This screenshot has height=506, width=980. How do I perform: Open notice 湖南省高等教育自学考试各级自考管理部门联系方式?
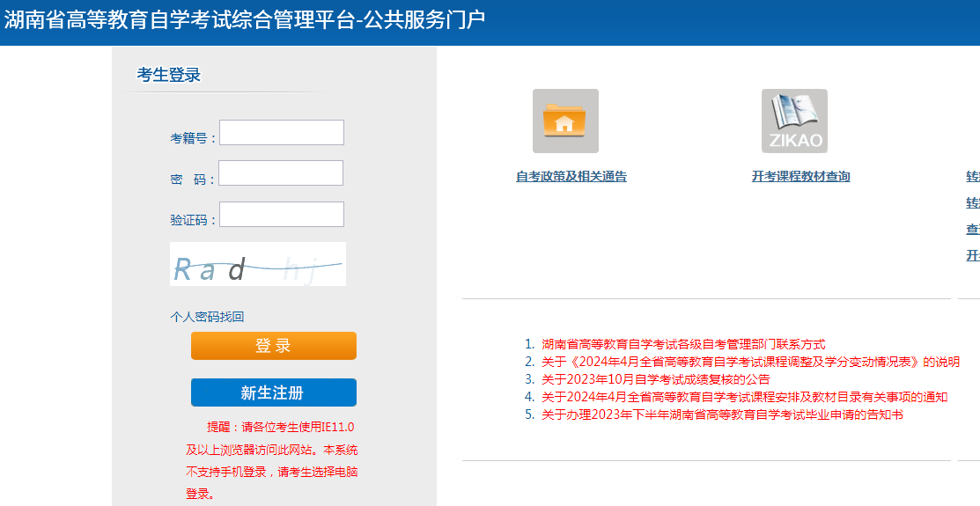[683, 345]
